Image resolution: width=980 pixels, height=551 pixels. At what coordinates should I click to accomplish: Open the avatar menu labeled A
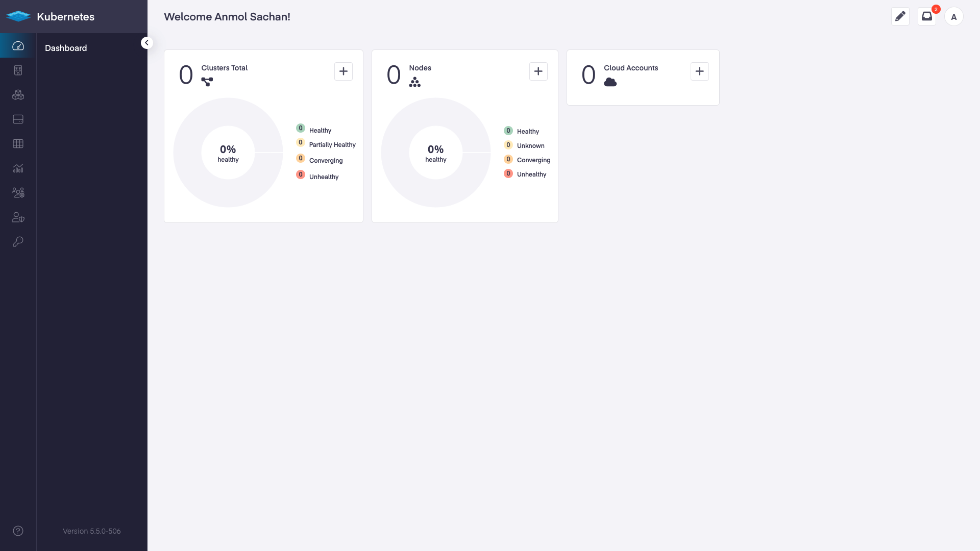coord(955,16)
